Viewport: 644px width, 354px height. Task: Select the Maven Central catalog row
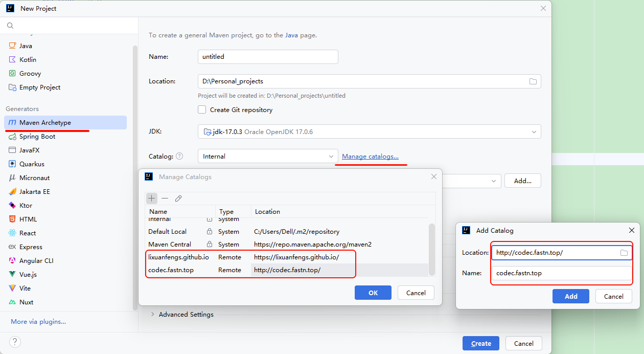[x=287, y=244]
